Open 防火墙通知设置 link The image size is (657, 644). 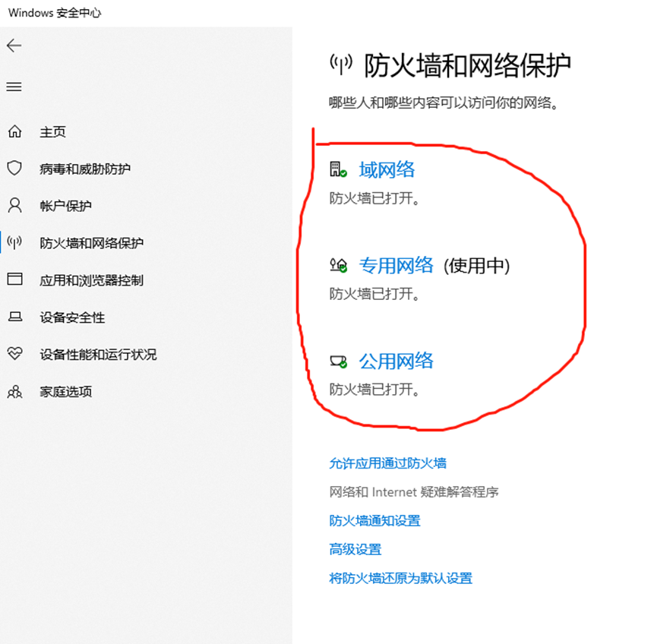pos(374,521)
